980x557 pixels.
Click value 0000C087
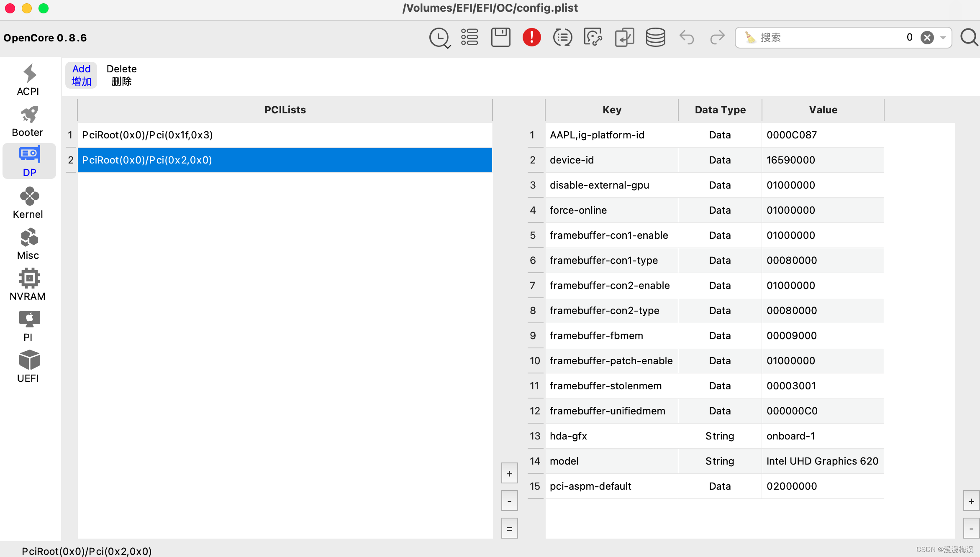click(x=823, y=135)
